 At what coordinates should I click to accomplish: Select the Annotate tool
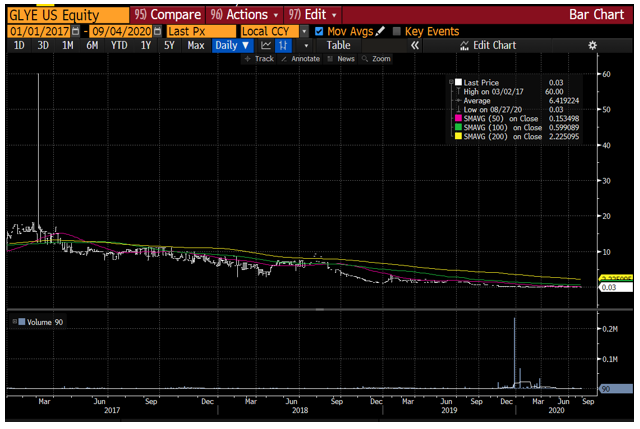[x=300, y=59]
